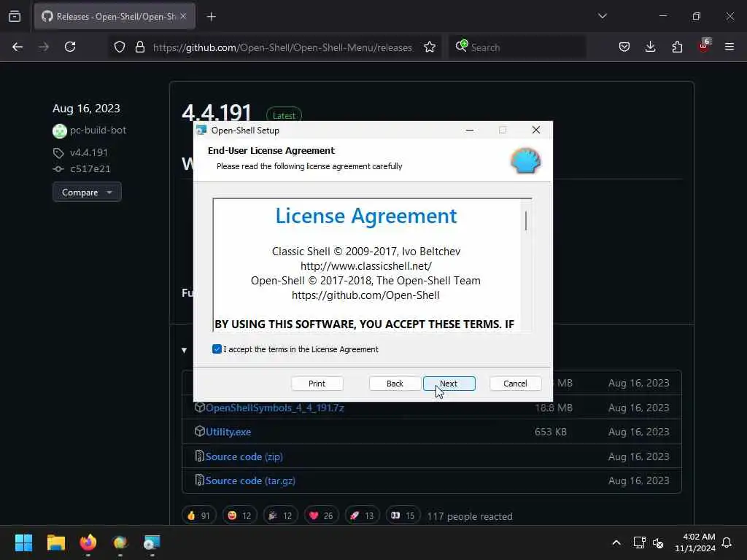Screen dimensions: 747x560
Task: Close the Releases Open-Shell tab
Action: pyautogui.click(x=183, y=16)
